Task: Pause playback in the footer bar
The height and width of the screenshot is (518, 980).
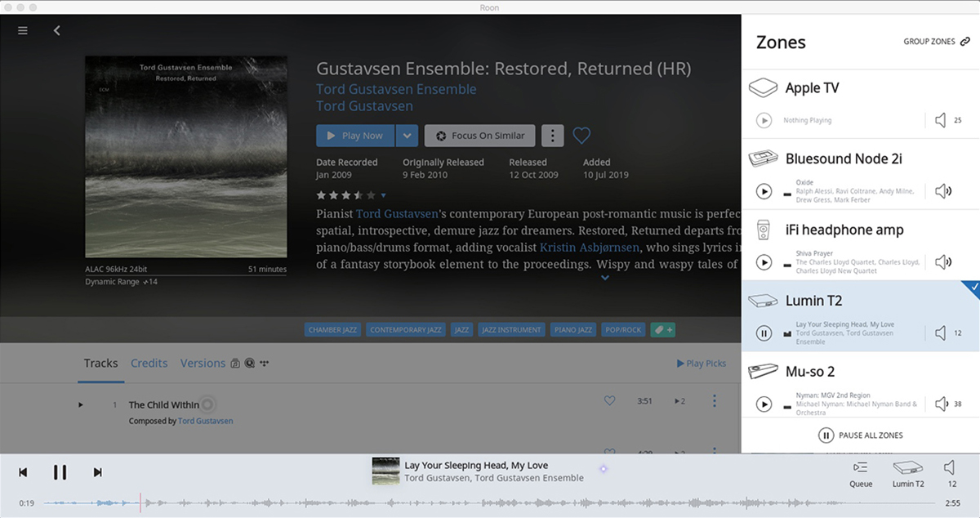Action: (60, 472)
